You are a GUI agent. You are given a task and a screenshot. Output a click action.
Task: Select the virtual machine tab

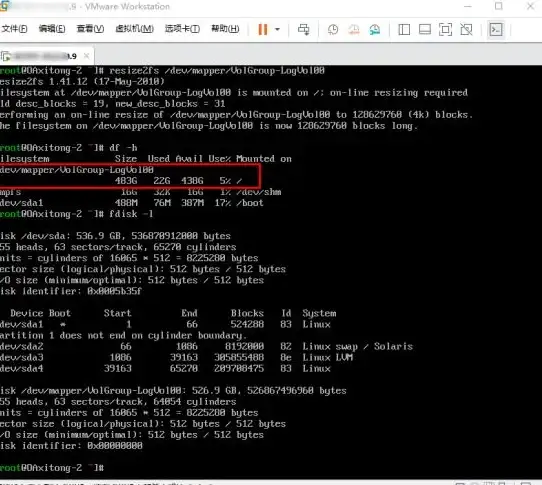(42, 56)
